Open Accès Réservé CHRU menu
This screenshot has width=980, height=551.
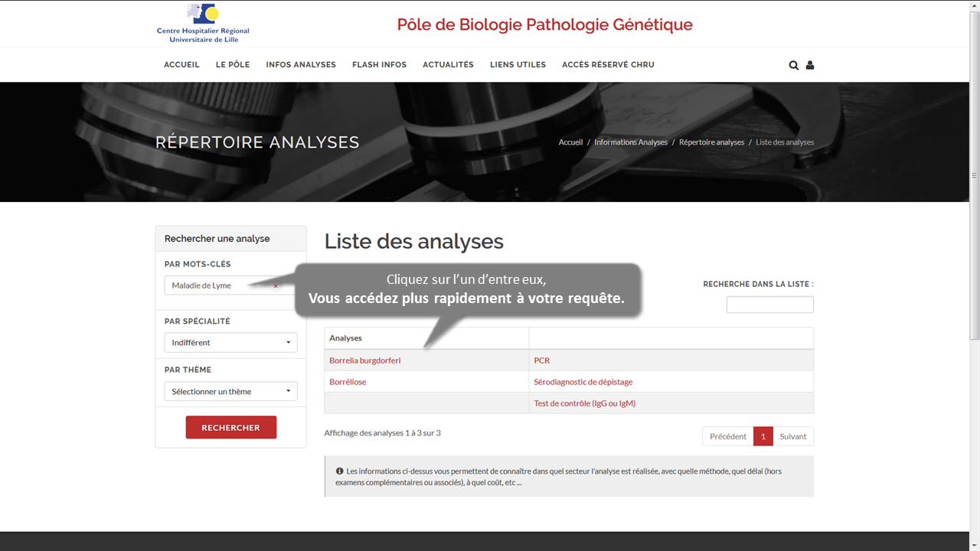coord(608,65)
